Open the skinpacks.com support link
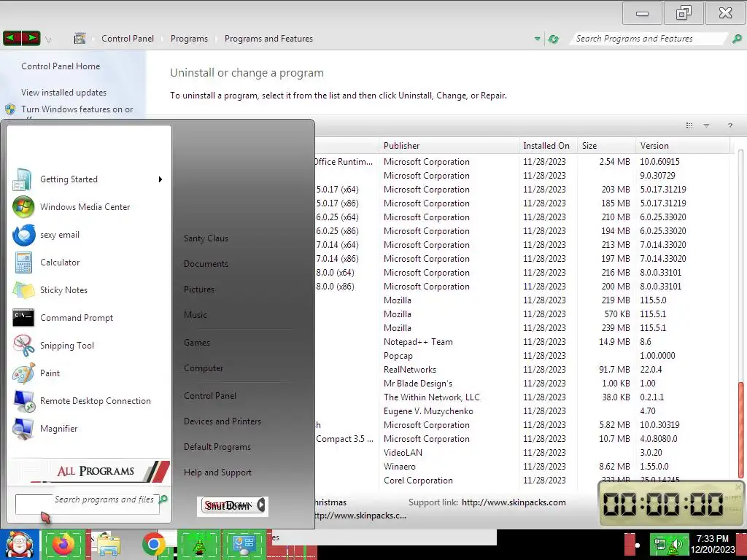Image resolution: width=747 pixels, height=560 pixels. click(x=514, y=502)
